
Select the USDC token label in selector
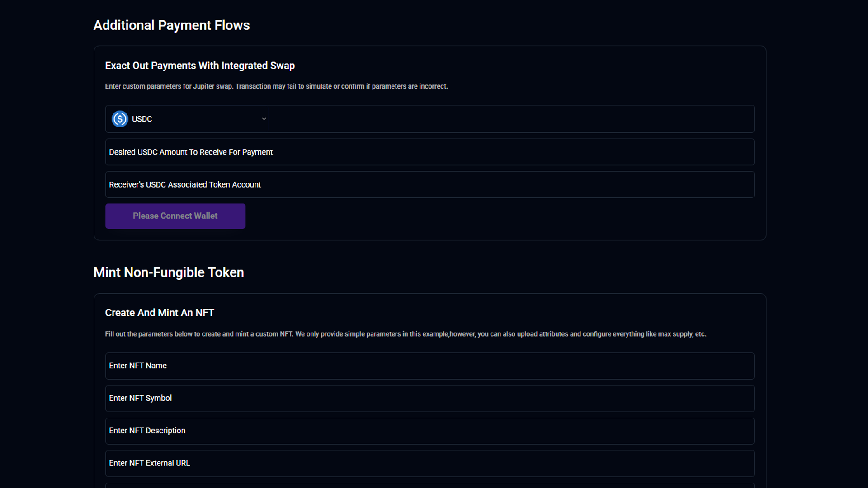point(142,119)
